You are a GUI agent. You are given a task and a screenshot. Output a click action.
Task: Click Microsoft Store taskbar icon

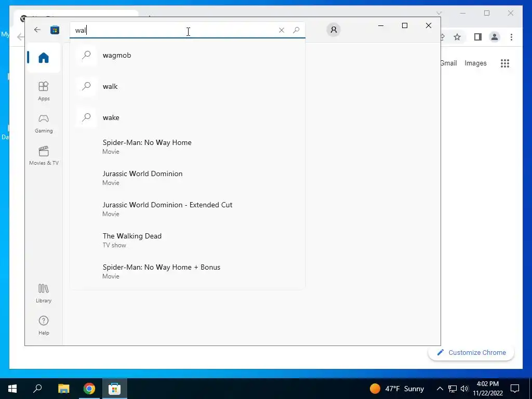(115, 389)
